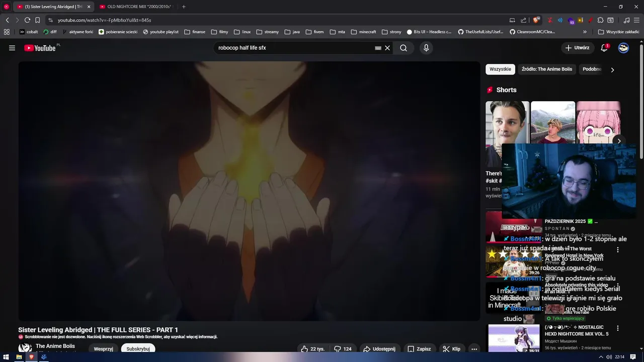Click the 'Subskrybuj' button

(138, 349)
